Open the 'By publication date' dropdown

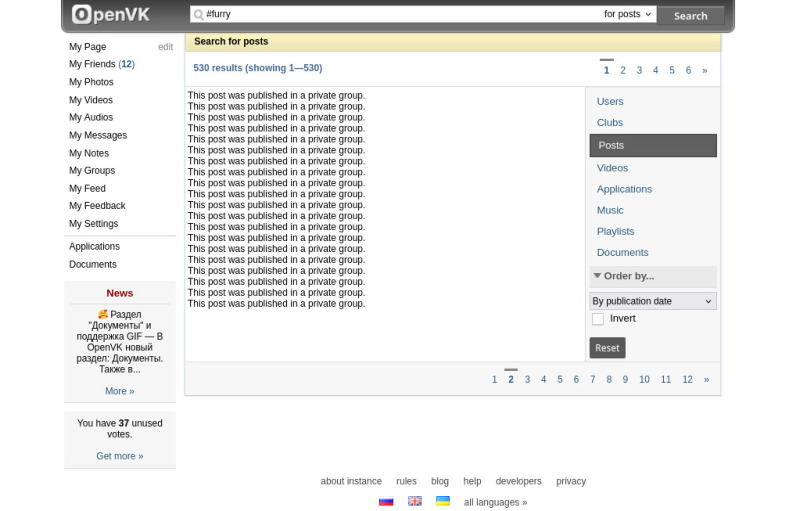653,301
